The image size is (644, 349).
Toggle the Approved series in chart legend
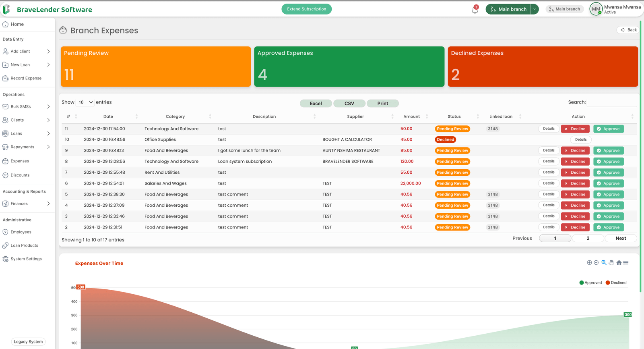coord(590,283)
